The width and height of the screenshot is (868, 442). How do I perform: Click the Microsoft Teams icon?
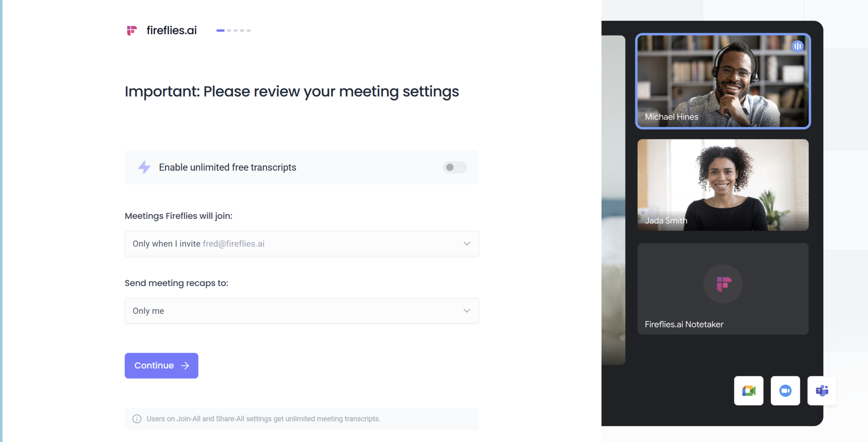[x=822, y=391]
